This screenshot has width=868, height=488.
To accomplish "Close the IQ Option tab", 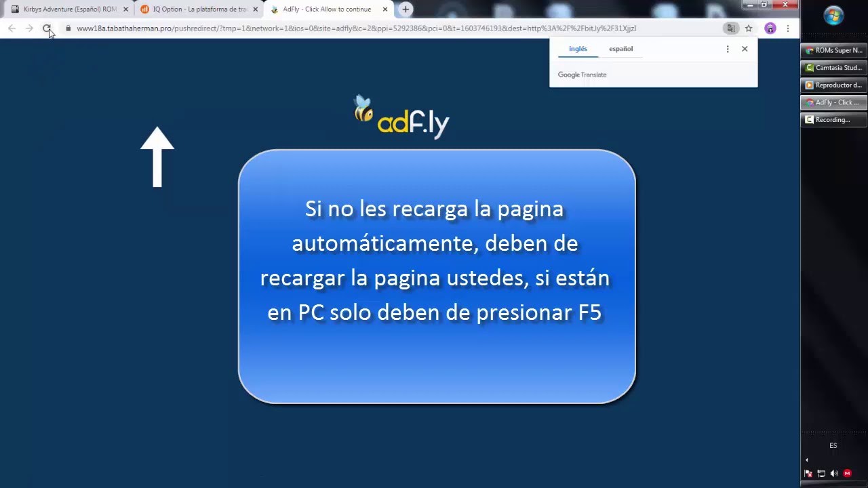I will pos(256,9).
